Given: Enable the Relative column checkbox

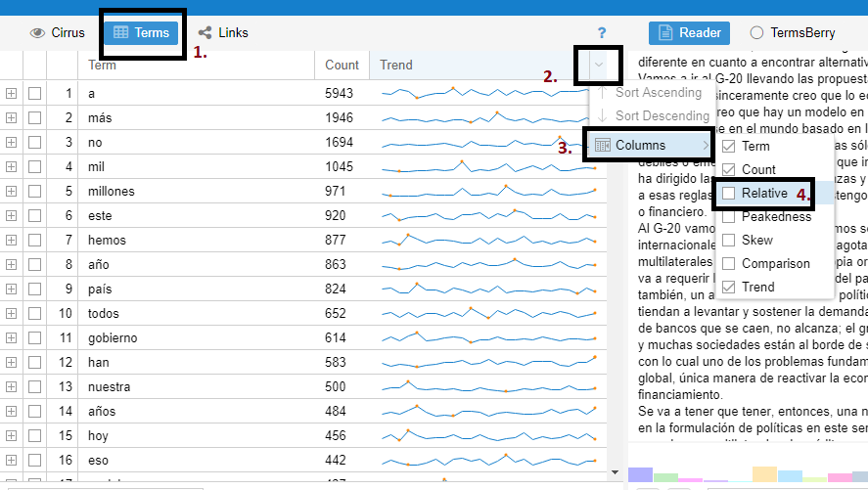Looking at the screenshot, I should (x=728, y=193).
